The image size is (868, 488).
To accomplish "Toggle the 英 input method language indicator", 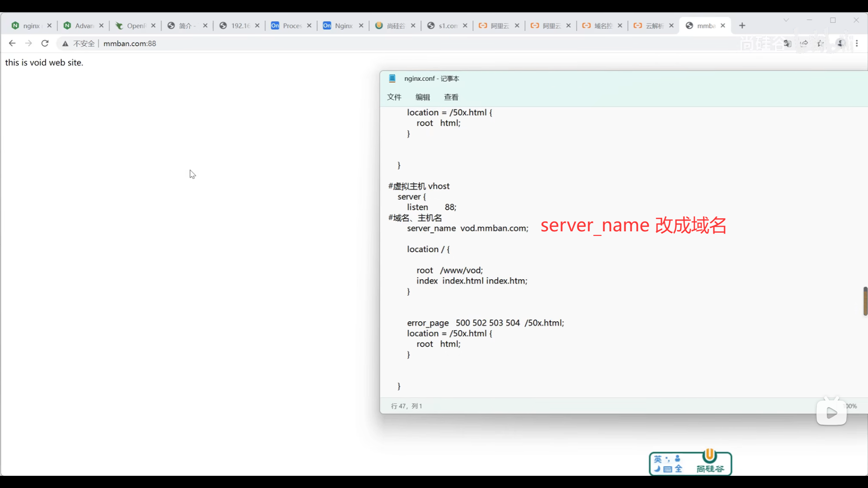I will click(658, 459).
